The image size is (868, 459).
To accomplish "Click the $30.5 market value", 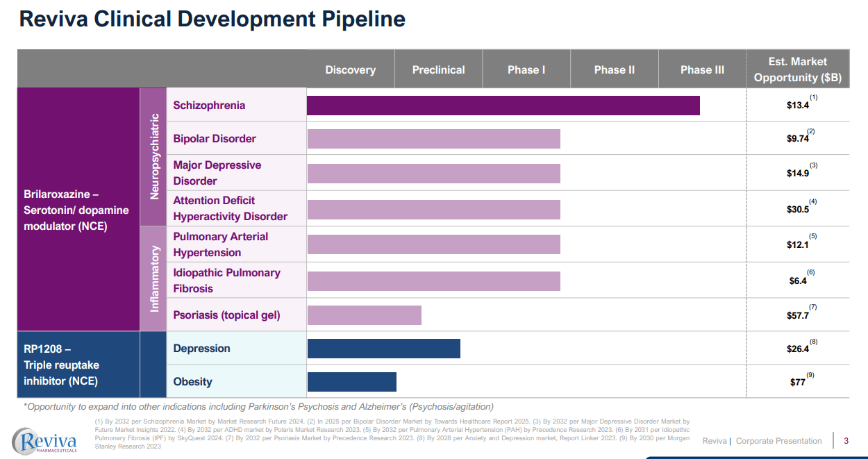I will pos(798,209).
